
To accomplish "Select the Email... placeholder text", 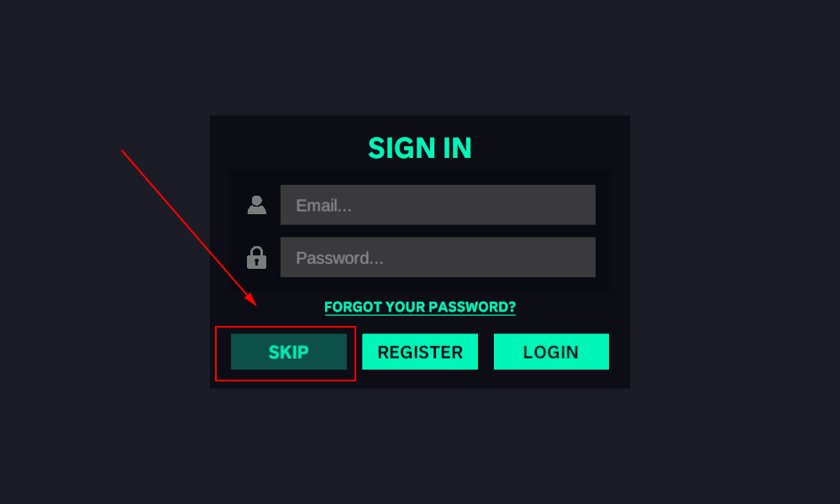I will click(x=323, y=205).
